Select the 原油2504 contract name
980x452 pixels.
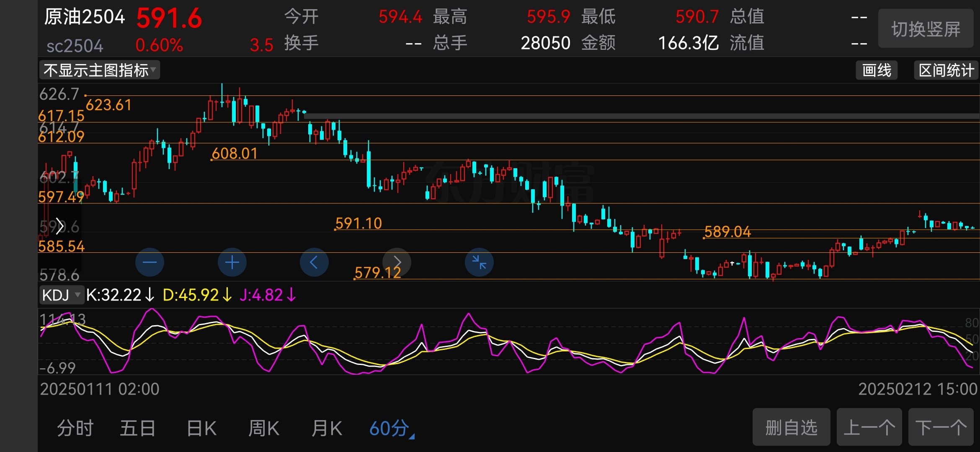coord(85,17)
